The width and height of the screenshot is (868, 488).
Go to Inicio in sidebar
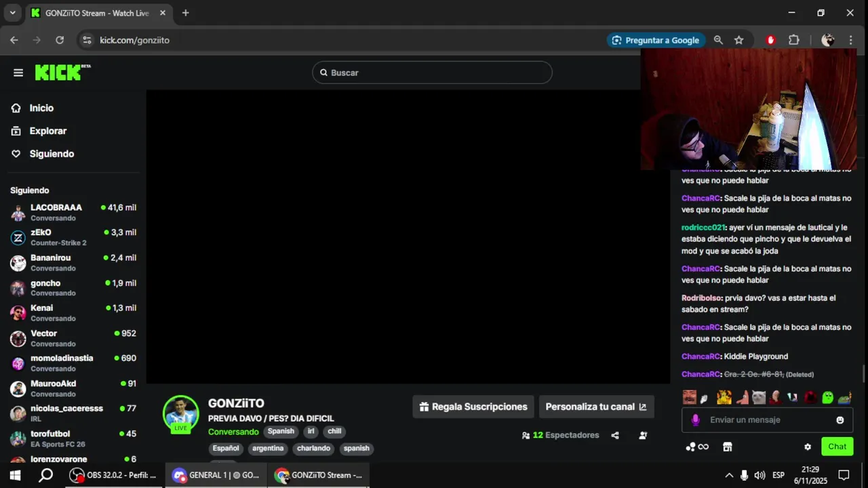pos(41,108)
